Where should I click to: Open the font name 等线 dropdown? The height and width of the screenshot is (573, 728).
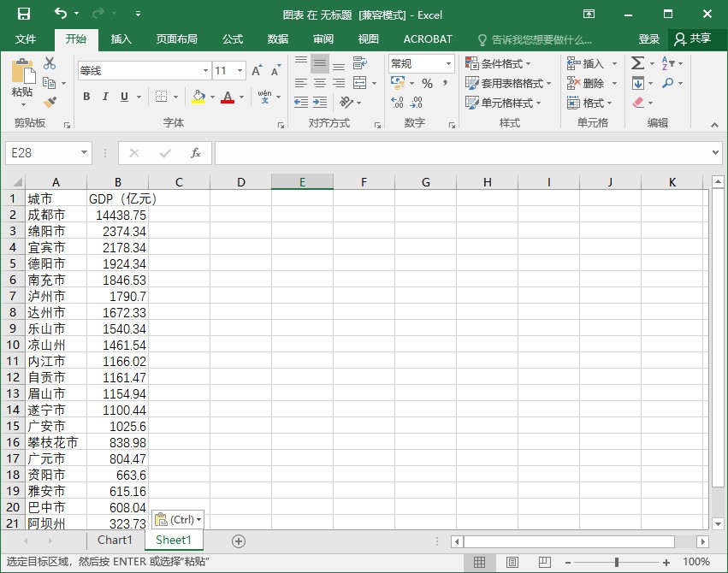(x=205, y=71)
